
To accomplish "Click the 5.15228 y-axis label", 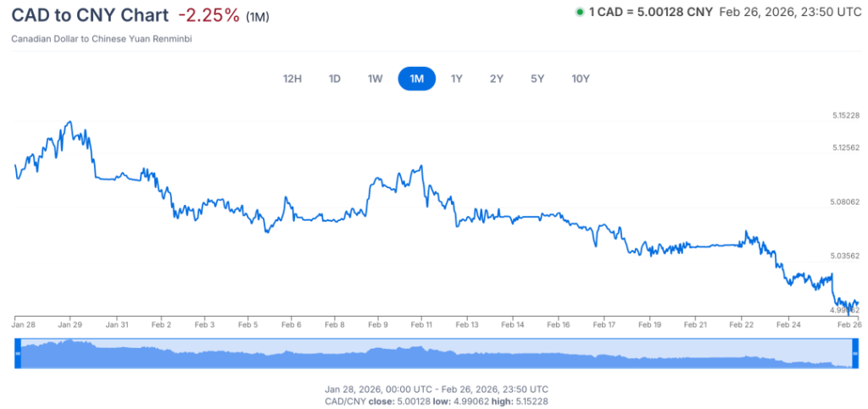I will coord(845,115).
